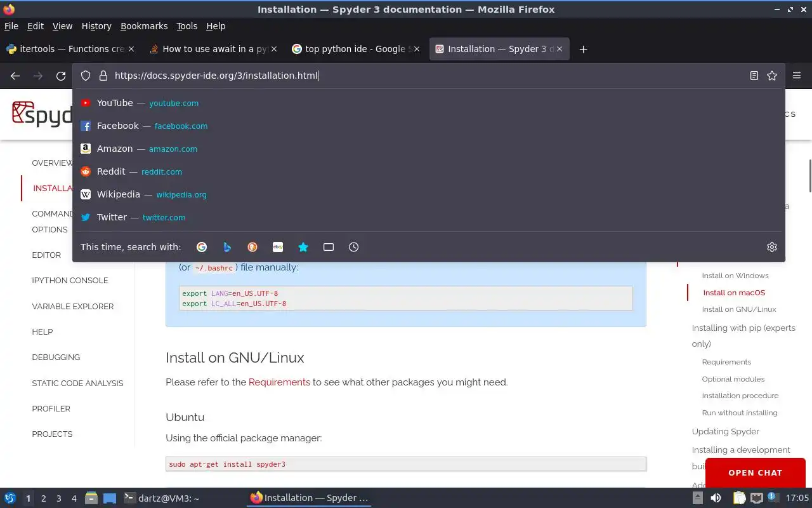Open Profiler in docs sidebar

coord(51,408)
